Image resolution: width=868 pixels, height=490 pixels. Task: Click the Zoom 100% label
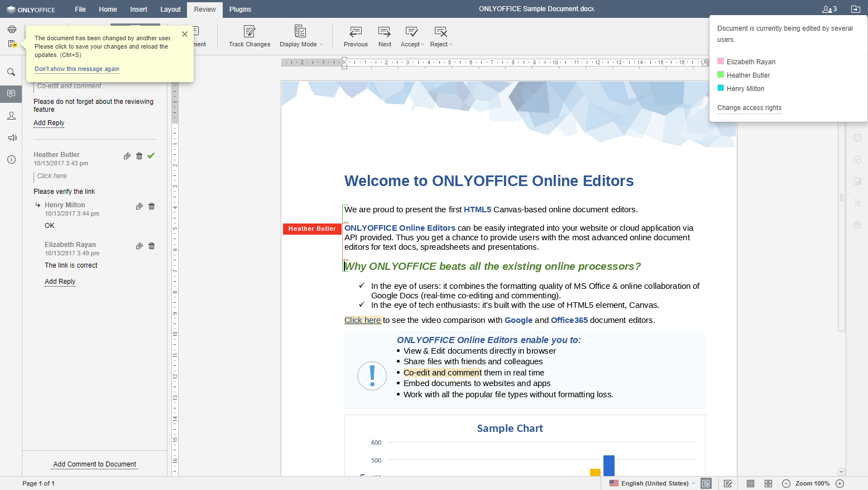point(812,483)
